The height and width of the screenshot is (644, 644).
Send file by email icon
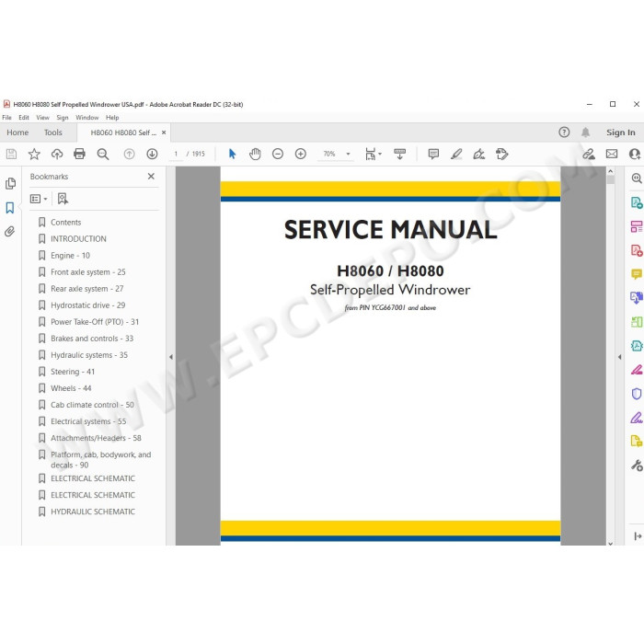pyautogui.click(x=612, y=154)
